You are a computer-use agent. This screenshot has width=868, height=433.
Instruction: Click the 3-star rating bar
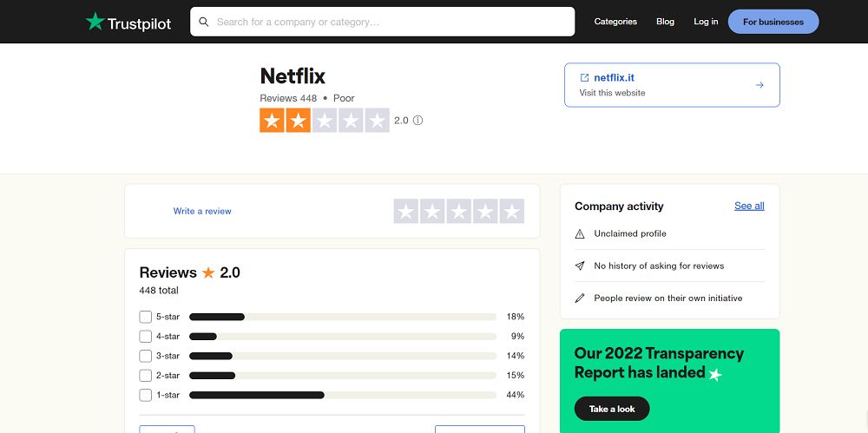click(343, 356)
